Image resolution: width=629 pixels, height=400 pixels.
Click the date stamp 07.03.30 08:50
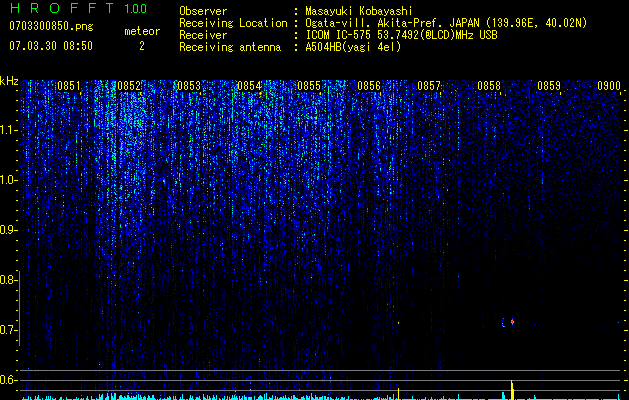tap(51, 46)
